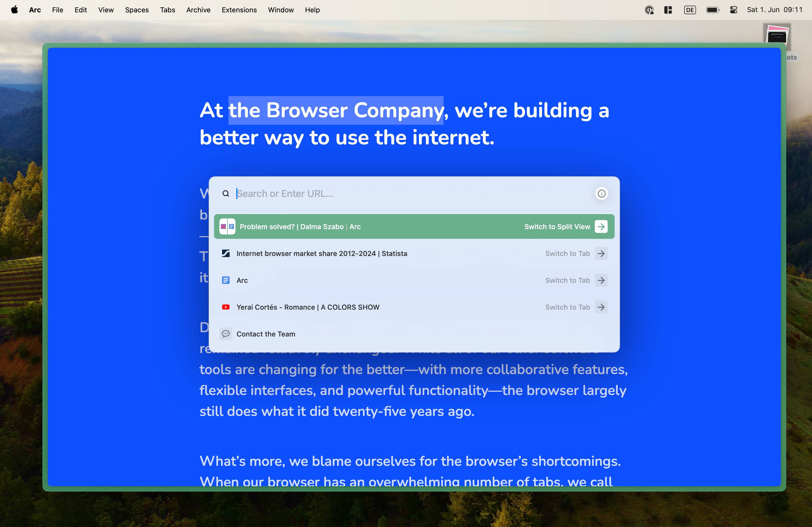Open the File menu

tap(58, 10)
